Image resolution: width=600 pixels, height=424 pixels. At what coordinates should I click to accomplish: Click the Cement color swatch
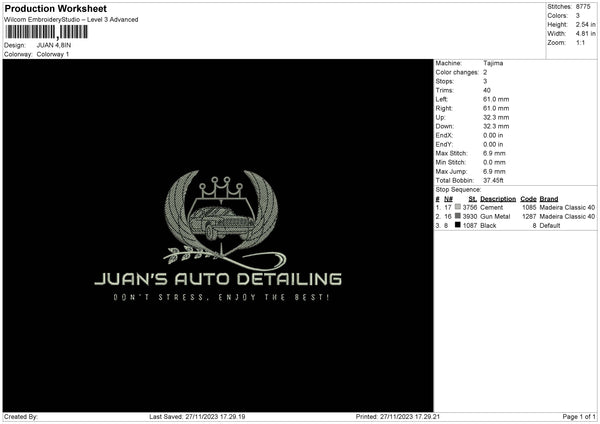[458, 207]
